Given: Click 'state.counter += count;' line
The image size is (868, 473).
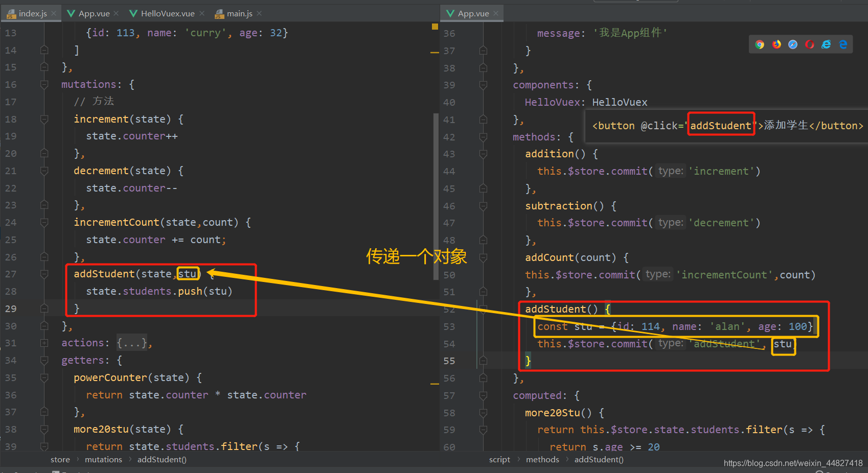Looking at the screenshot, I should (156, 240).
